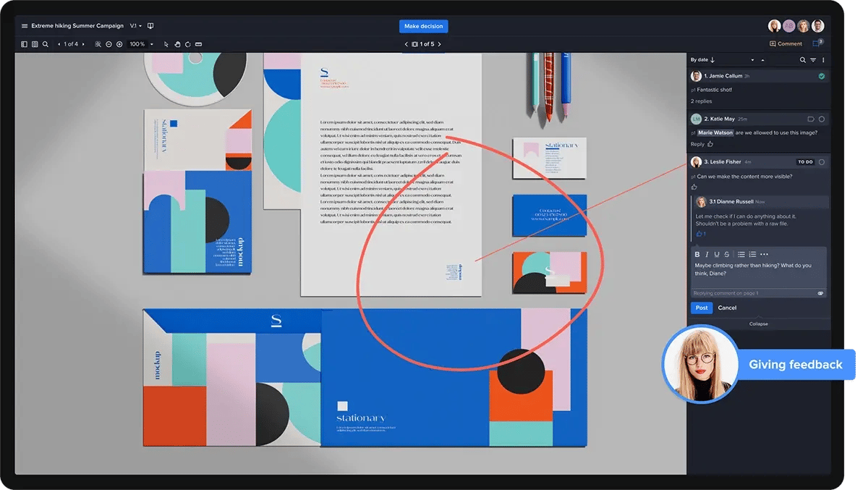This screenshot has width=868, height=490.
Task: Open the comments filter icon
Action: coord(813,60)
